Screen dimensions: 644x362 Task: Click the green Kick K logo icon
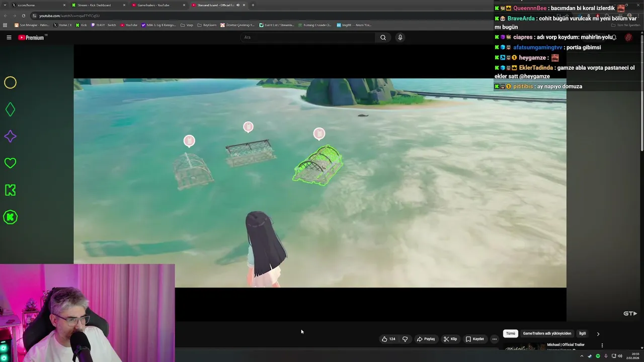tap(10, 190)
